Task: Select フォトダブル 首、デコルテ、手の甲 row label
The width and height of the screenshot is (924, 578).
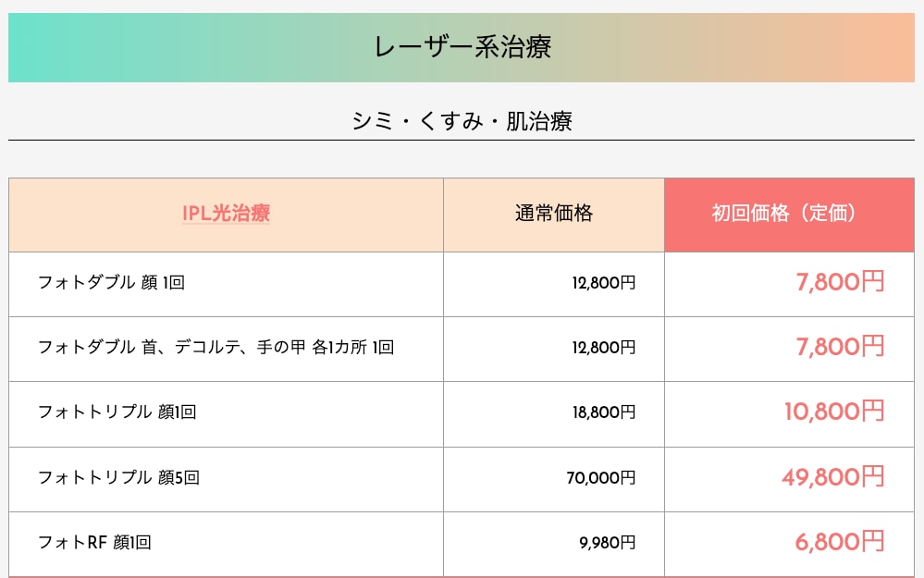Action: 216,347
